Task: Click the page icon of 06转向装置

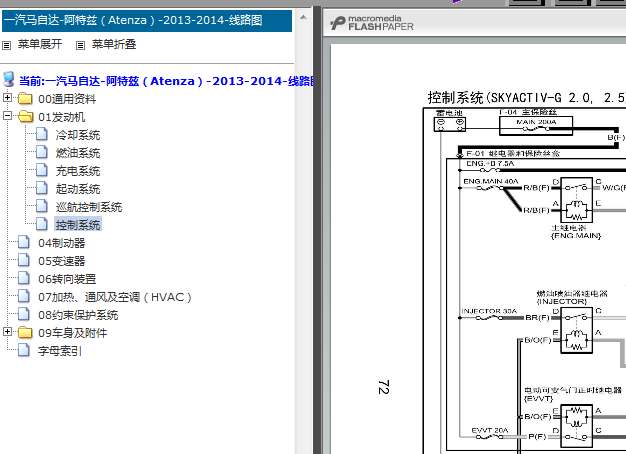Action: [24, 278]
